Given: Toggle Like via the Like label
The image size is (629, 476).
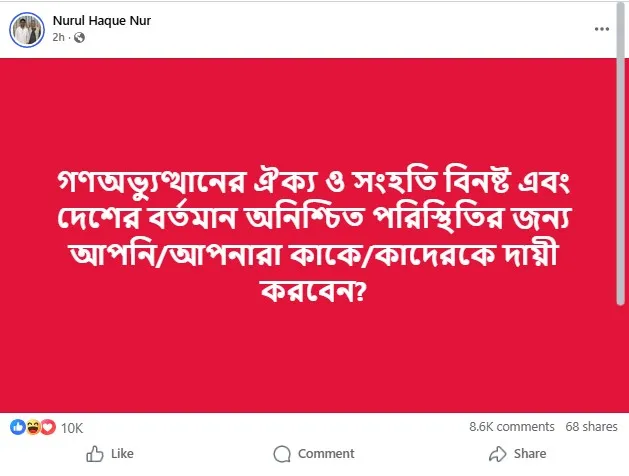Looking at the screenshot, I should click(x=122, y=454).
